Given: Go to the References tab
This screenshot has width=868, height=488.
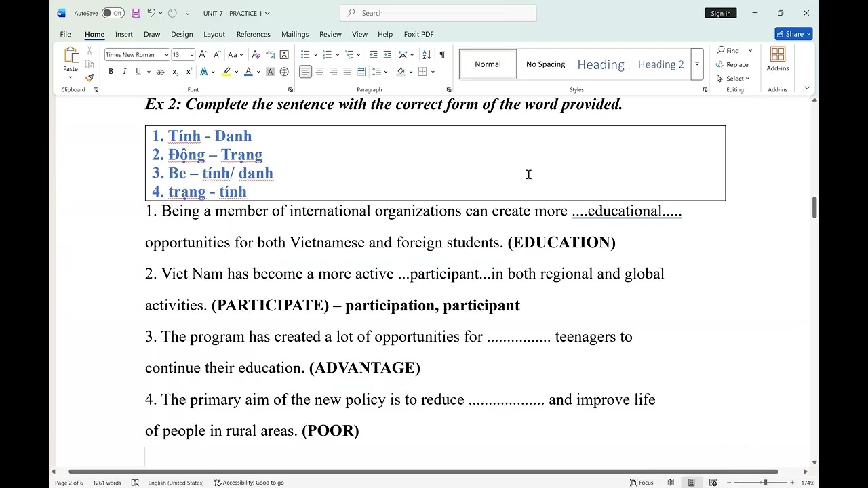Looking at the screenshot, I should 254,34.
